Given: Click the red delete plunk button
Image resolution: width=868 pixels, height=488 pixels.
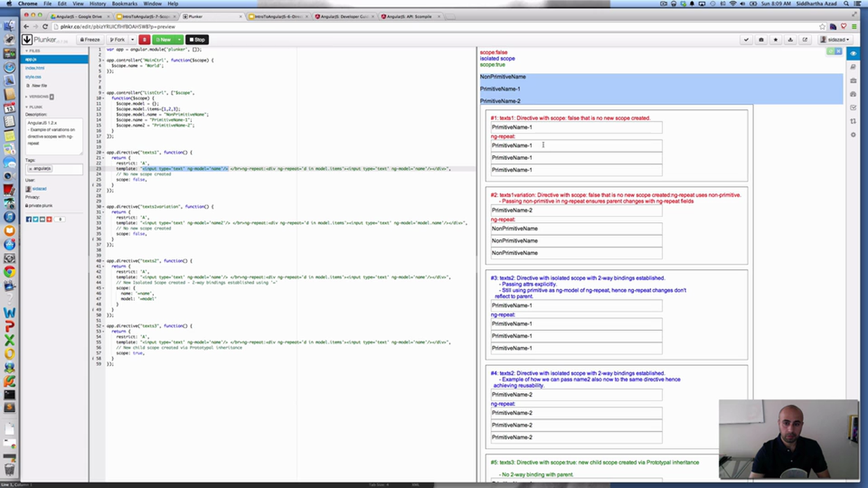Looking at the screenshot, I should coord(144,40).
